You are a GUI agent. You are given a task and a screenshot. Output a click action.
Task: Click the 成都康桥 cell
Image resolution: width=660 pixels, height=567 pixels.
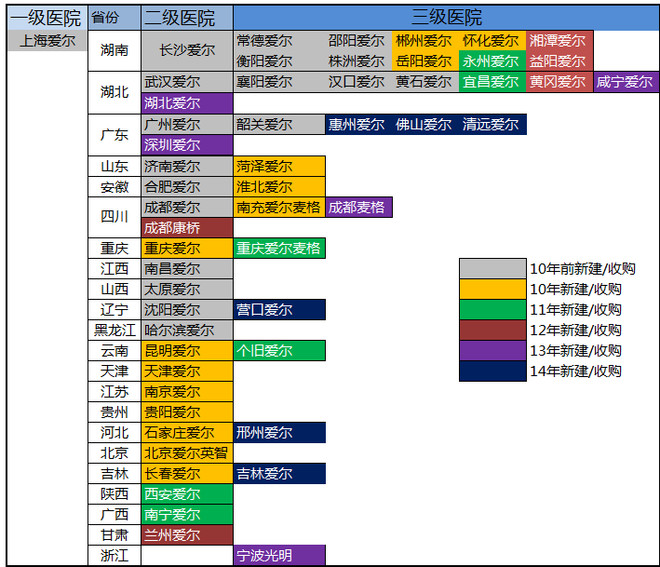[x=187, y=228]
